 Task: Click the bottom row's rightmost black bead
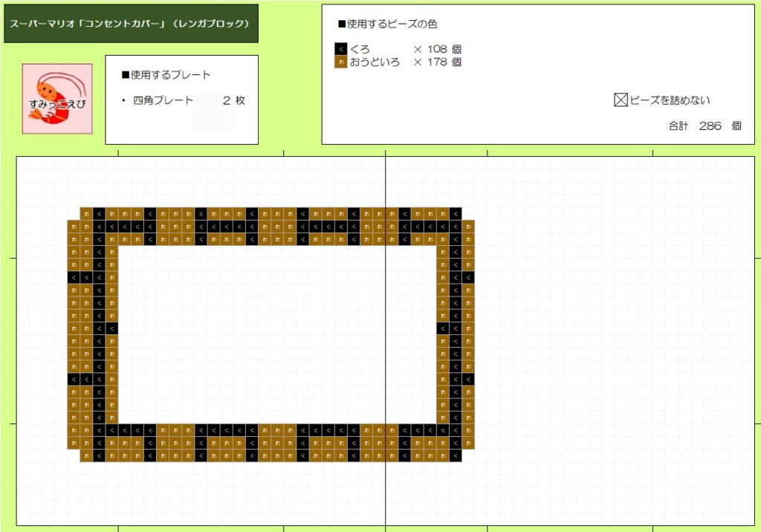pos(456,455)
